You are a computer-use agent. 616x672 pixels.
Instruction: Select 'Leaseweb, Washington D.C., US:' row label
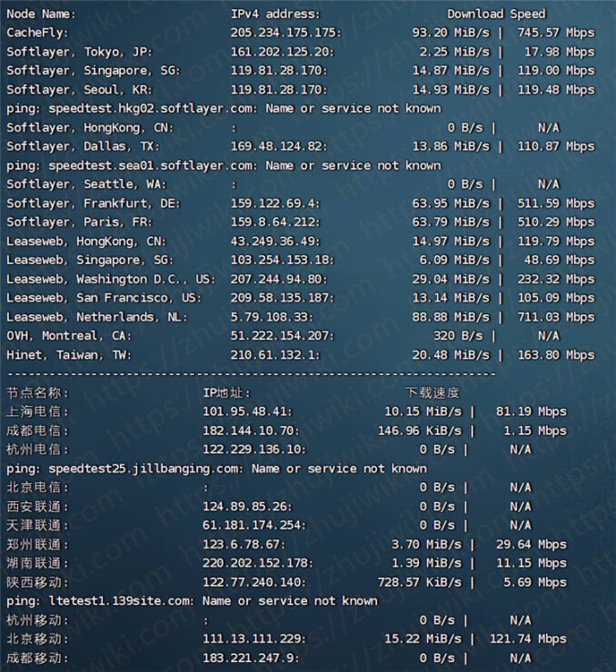pyautogui.click(x=112, y=280)
